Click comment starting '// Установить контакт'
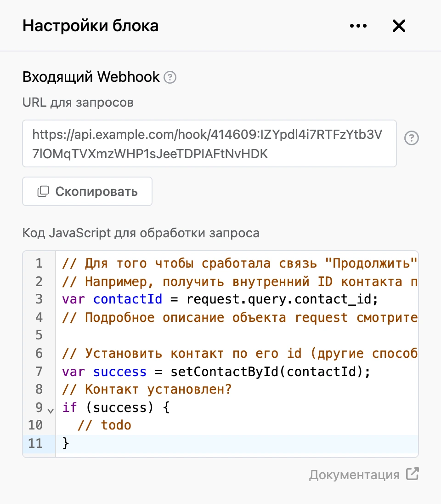 pyautogui.click(x=240, y=353)
